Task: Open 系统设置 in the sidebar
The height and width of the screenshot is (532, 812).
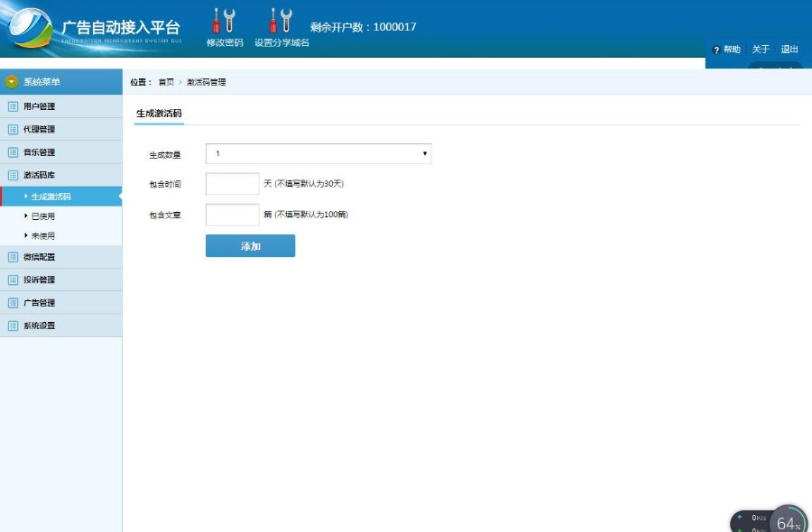Action: 39,326
